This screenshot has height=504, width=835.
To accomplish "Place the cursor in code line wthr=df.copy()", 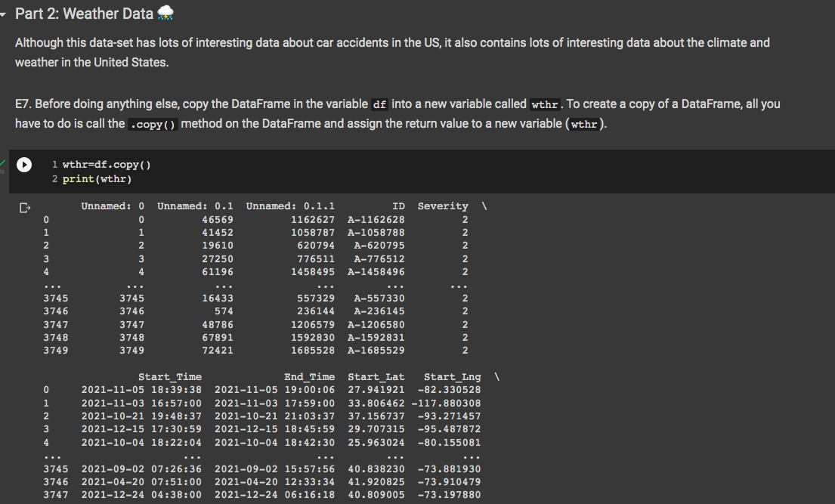I will [106, 163].
